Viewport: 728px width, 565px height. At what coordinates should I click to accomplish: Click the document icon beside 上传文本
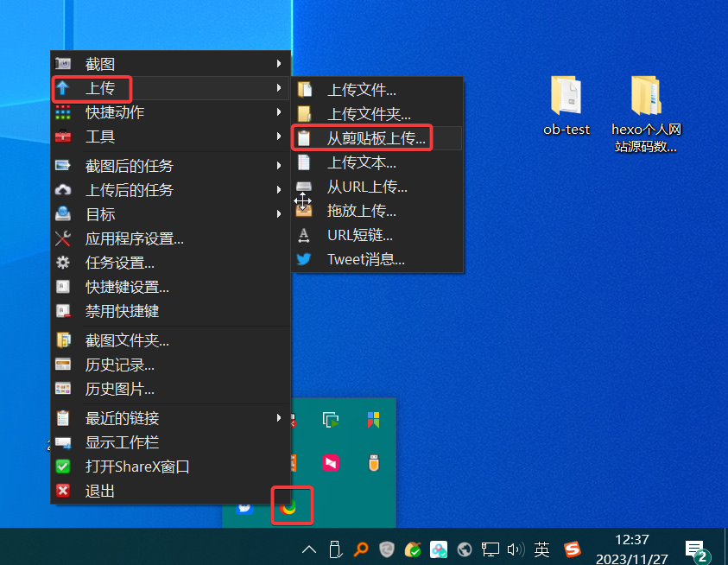(x=304, y=162)
